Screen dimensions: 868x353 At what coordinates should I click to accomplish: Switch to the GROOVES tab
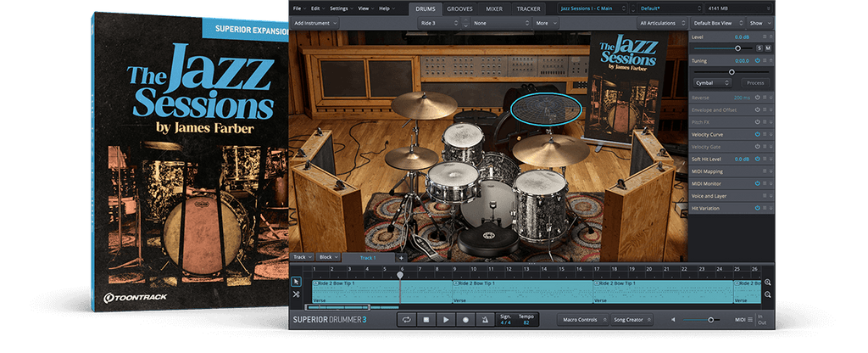click(x=460, y=8)
